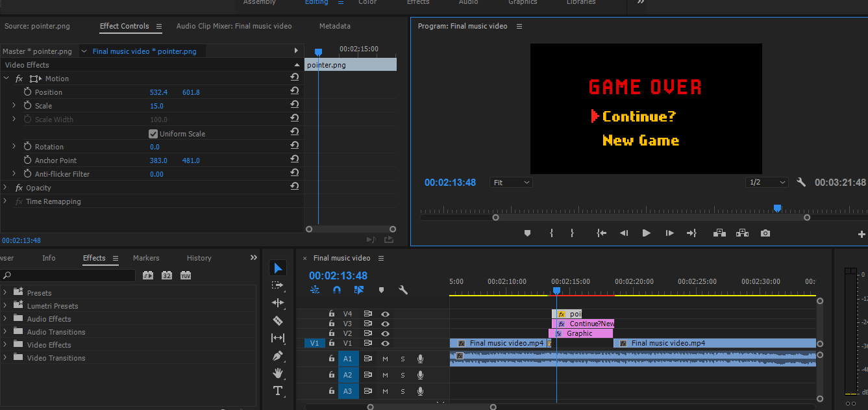Click the Scale value 15.0
Image resolution: width=868 pixels, height=410 pixels.
[x=156, y=106]
